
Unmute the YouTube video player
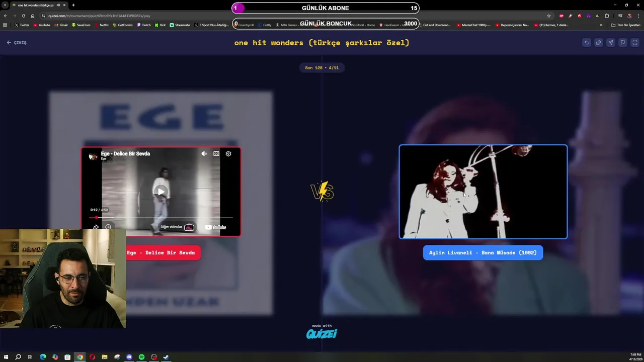click(x=204, y=154)
